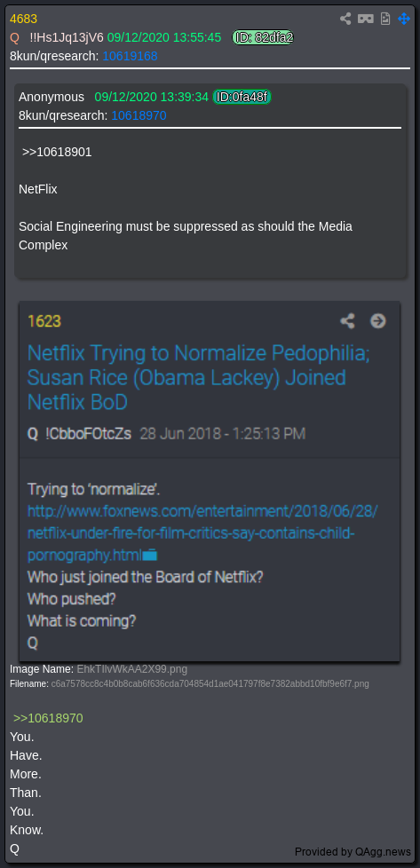420x868 pixels.
Task: Click the Q author label beside the tripcode
Action: click(x=14, y=37)
